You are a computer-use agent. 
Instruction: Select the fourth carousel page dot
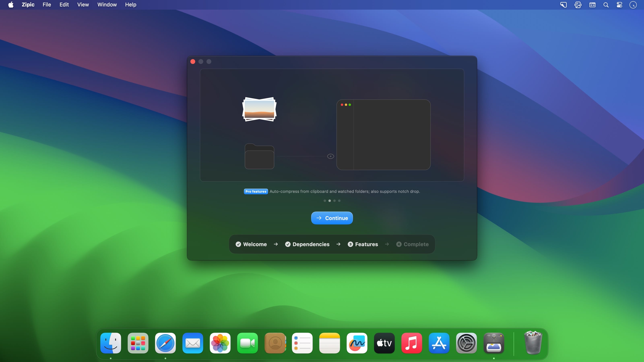(339, 201)
